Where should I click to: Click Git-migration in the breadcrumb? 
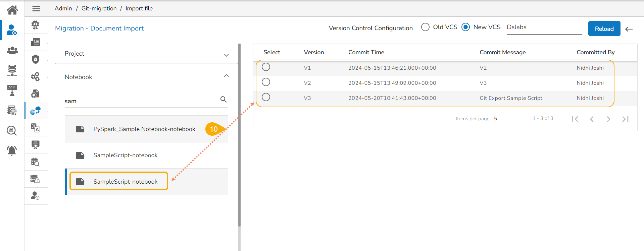(99, 8)
